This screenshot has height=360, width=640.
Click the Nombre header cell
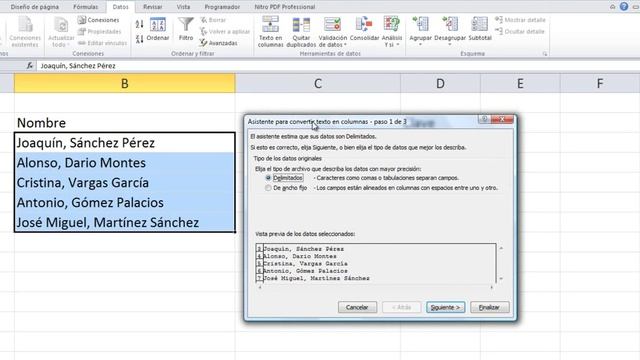(x=124, y=122)
